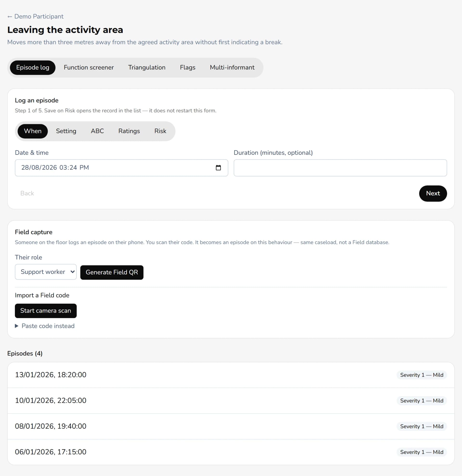Screen dimensions: 462x476
Task: Open the Their role dropdown
Action: [46, 272]
